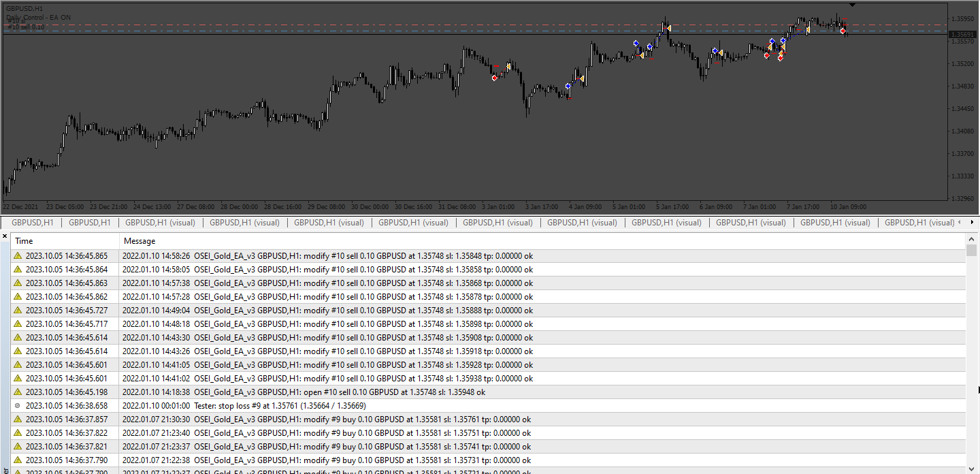Click the journal scrollbar up arrow
The image size is (980, 474).
971,240
